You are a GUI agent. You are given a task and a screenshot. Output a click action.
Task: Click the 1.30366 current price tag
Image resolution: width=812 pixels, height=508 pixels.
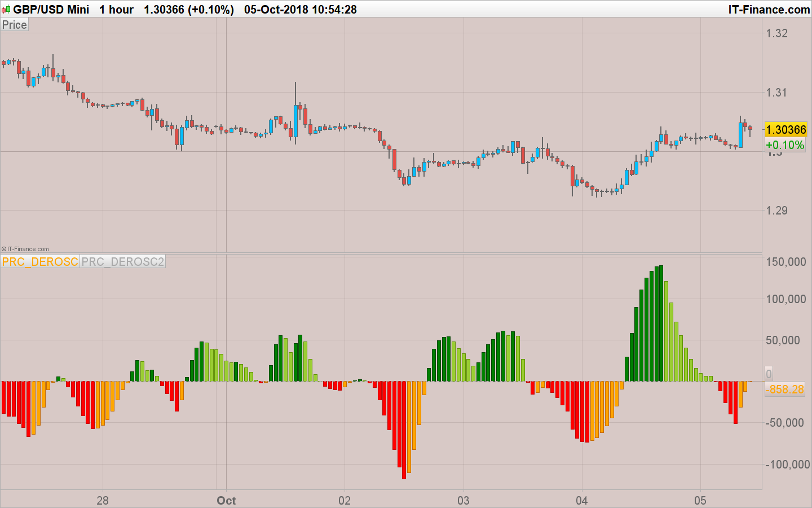(x=785, y=130)
